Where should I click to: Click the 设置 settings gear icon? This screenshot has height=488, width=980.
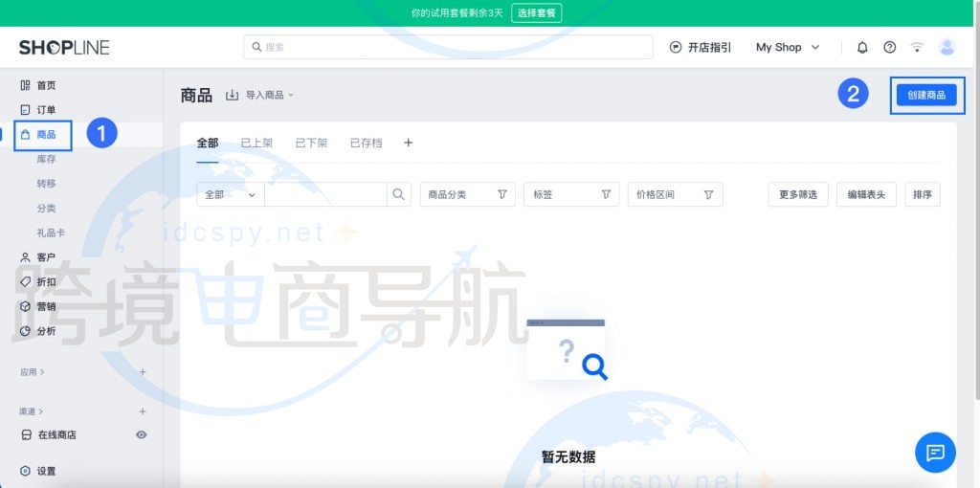tap(25, 471)
